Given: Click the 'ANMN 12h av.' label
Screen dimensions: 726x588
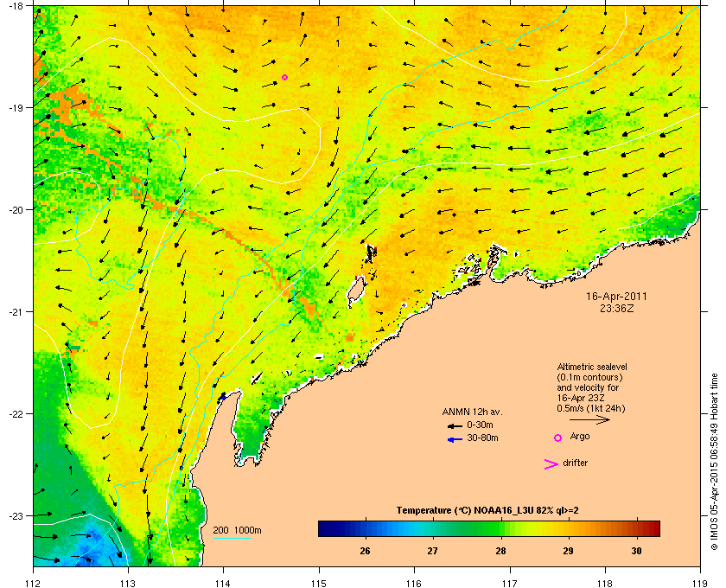Looking at the screenshot, I should point(472,412).
